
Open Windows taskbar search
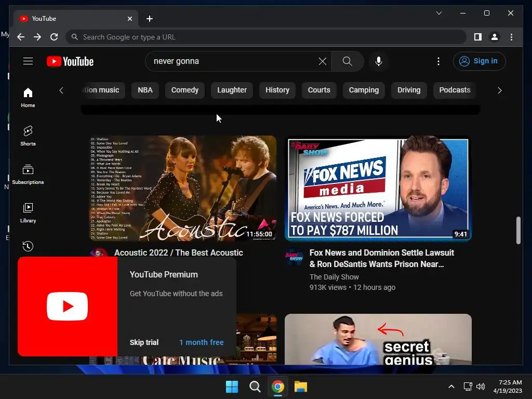[x=255, y=387]
